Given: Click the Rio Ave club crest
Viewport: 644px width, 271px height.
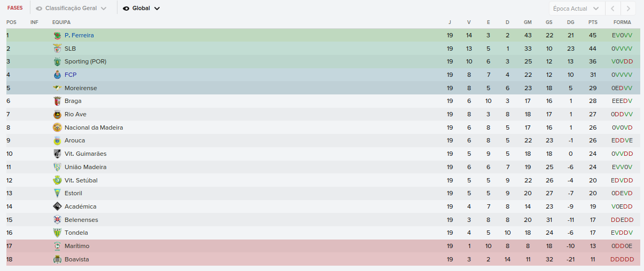Looking at the screenshot, I should tap(58, 114).
